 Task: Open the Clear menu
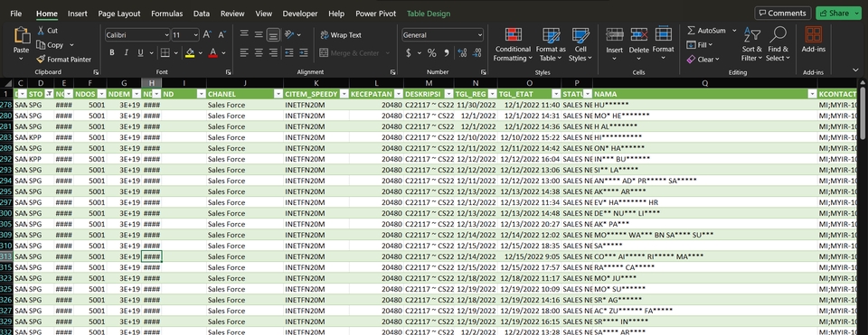tap(703, 60)
